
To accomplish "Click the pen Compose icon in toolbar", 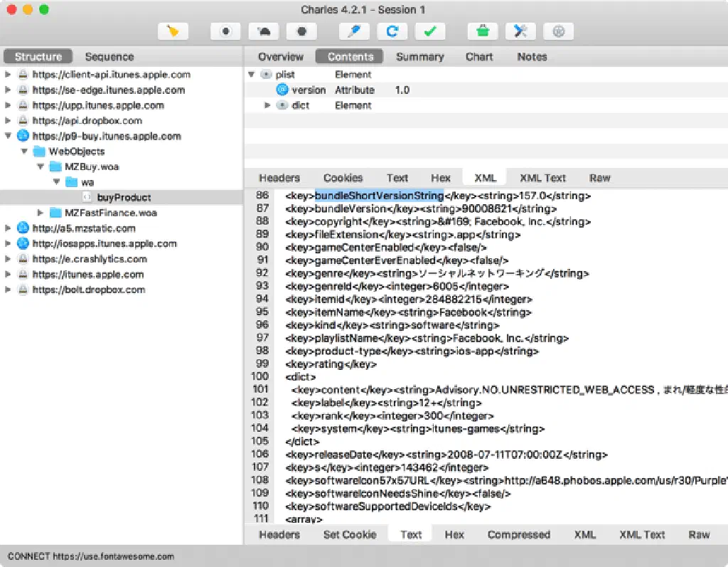I will pyautogui.click(x=353, y=31).
